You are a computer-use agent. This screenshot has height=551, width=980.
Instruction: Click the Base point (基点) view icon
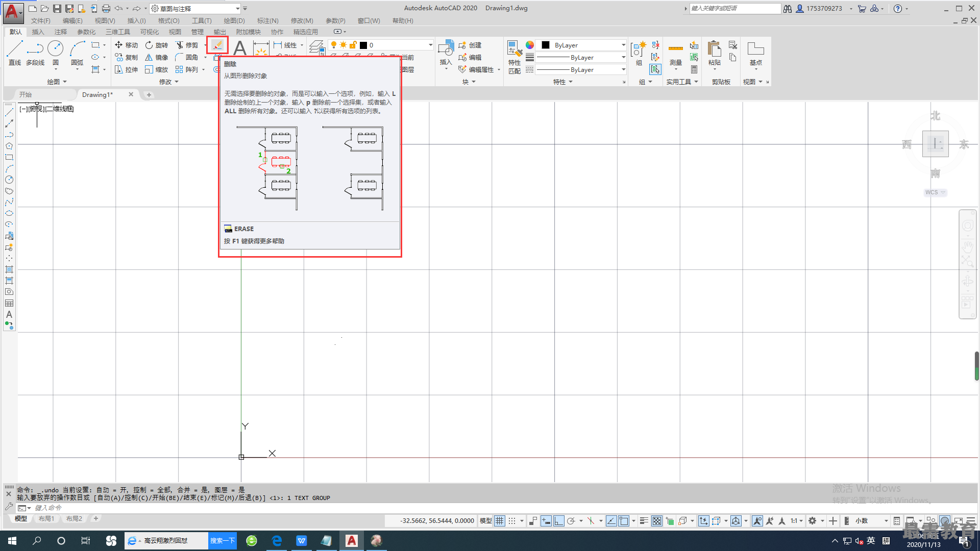[x=755, y=49]
